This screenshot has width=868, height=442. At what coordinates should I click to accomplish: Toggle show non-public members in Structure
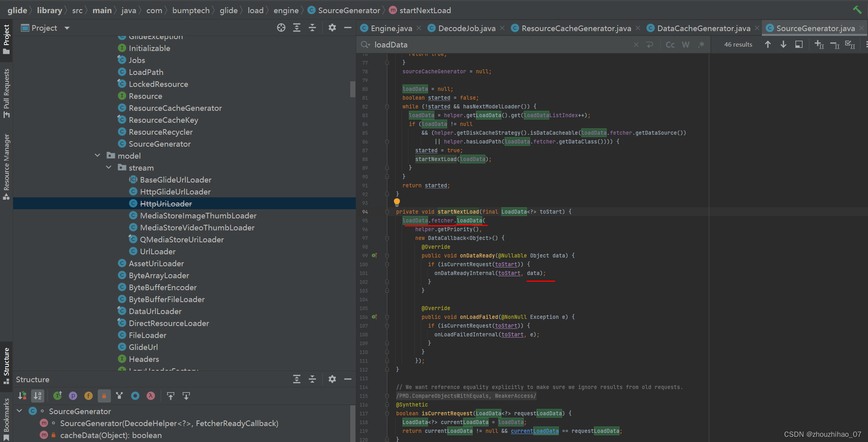tap(104, 396)
